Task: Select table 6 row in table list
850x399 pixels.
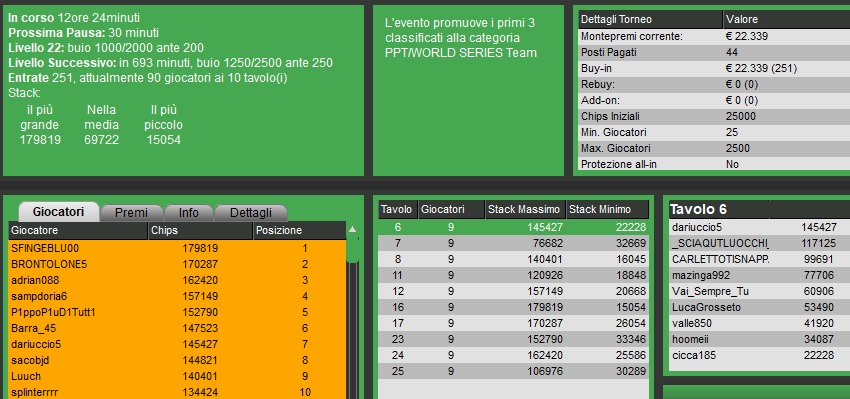Action: (x=513, y=227)
